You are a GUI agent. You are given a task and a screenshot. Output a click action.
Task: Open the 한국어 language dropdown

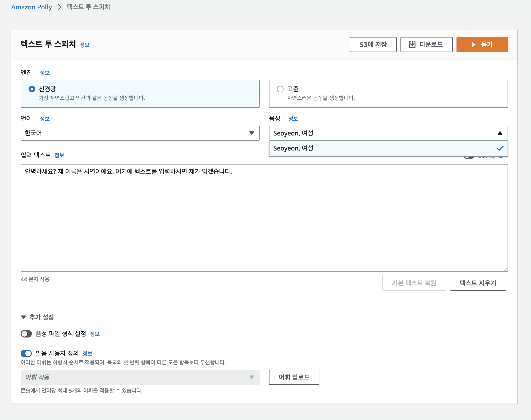[x=140, y=133]
